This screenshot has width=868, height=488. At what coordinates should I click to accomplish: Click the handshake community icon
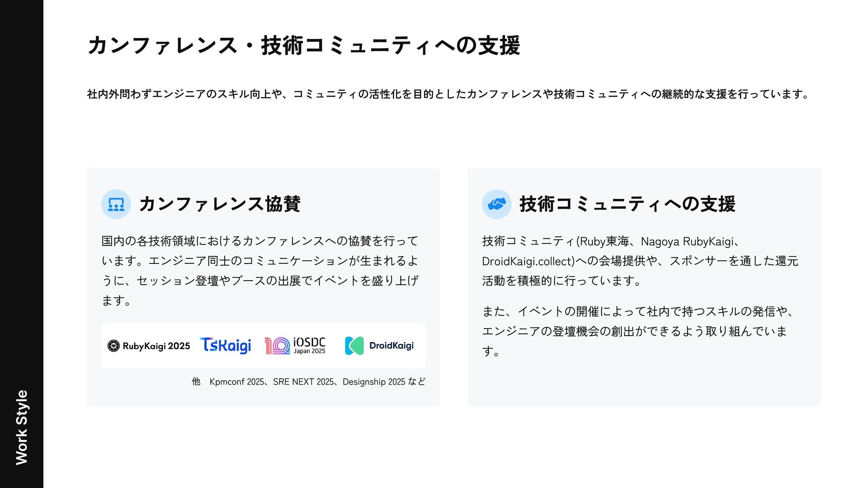(x=497, y=204)
